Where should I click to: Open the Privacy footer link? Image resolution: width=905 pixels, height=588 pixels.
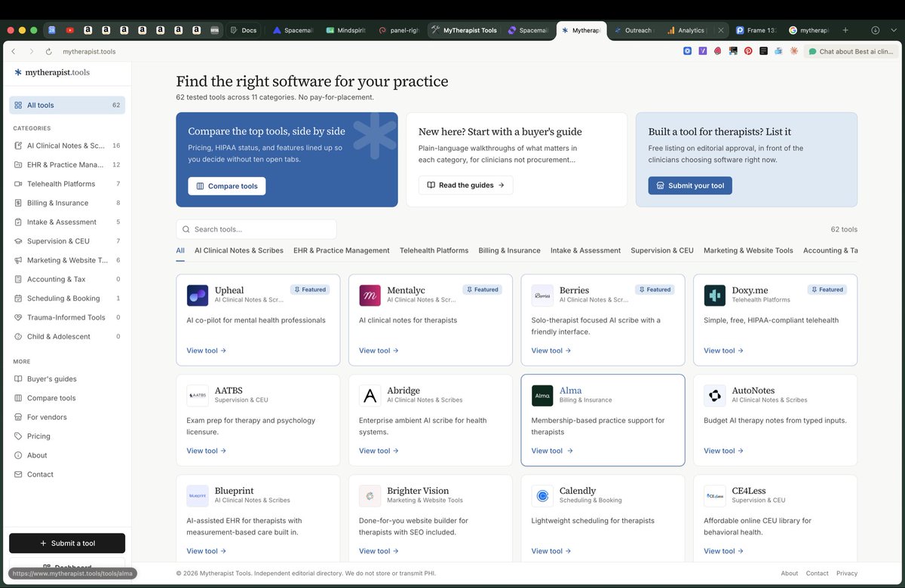coord(847,574)
